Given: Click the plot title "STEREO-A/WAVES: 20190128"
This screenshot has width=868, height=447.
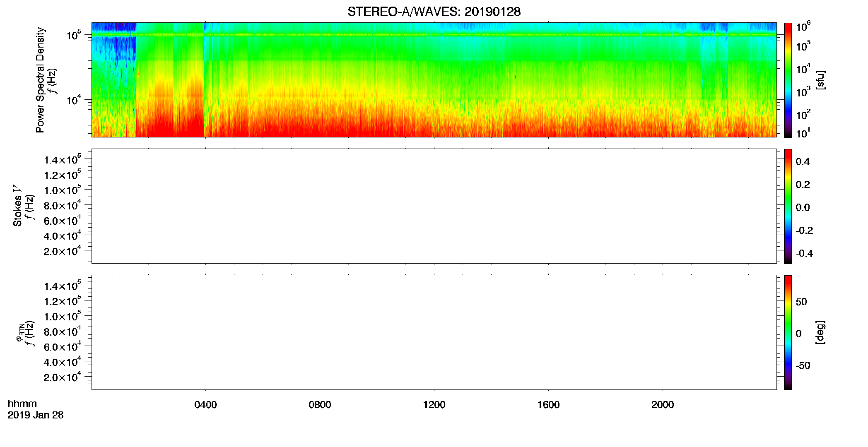Looking at the screenshot, I should pyautogui.click(x=434, y=12).
